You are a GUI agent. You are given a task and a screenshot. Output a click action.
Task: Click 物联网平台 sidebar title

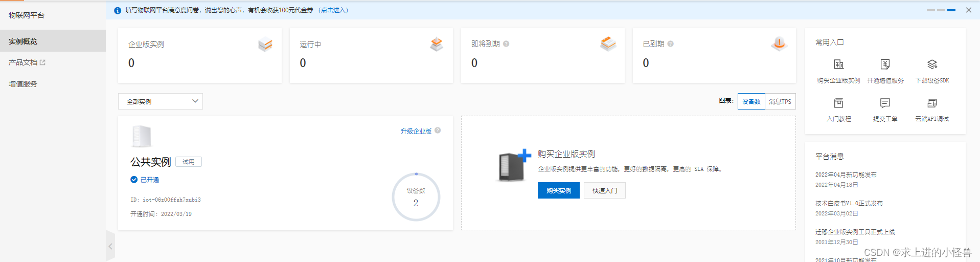(x=27, y=15)
